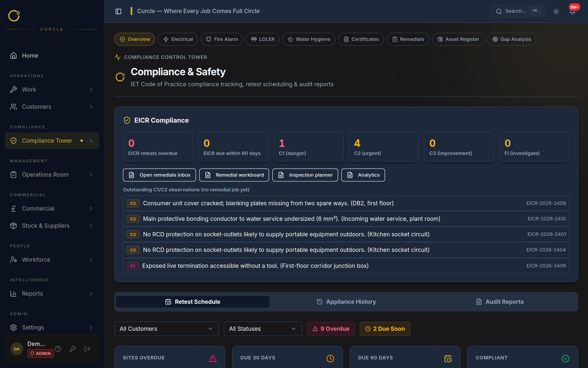Open the Remedial workboard
Viewport: 588px width, 368px height.
point(234,175)
